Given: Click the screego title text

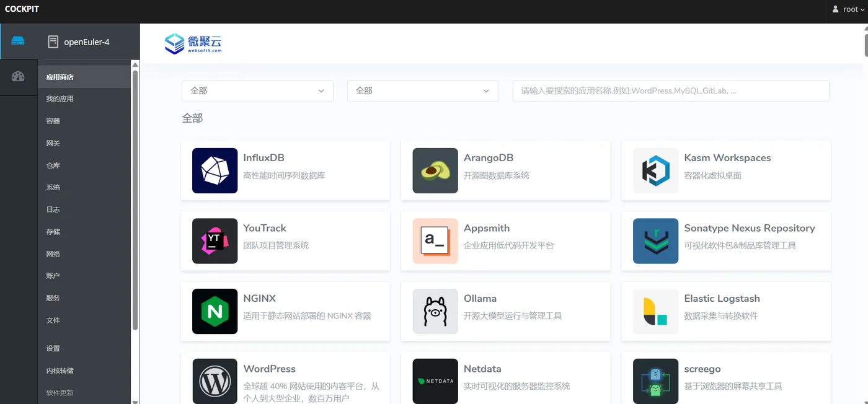Looking at the screenshot, I should point(702,369).
